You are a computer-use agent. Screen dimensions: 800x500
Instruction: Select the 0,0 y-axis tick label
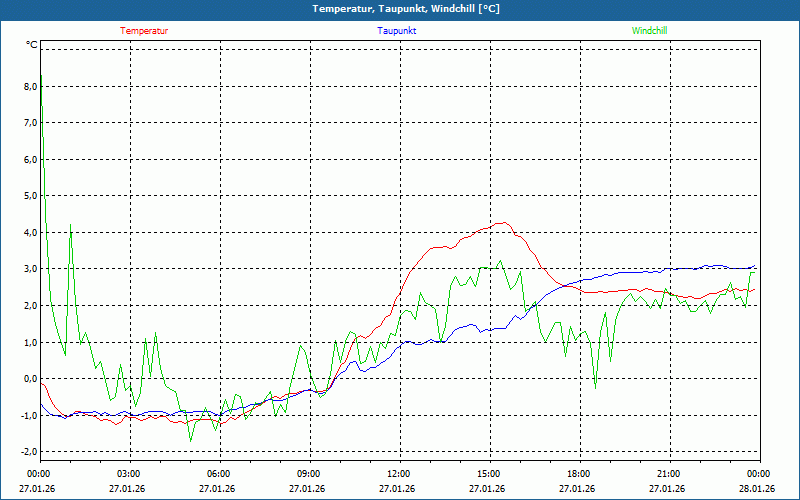[28, 379]
